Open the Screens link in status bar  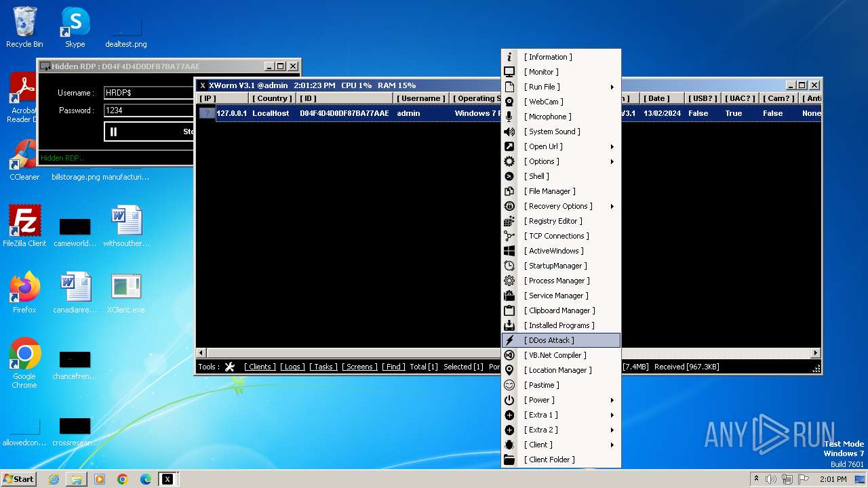pos(359,367)
